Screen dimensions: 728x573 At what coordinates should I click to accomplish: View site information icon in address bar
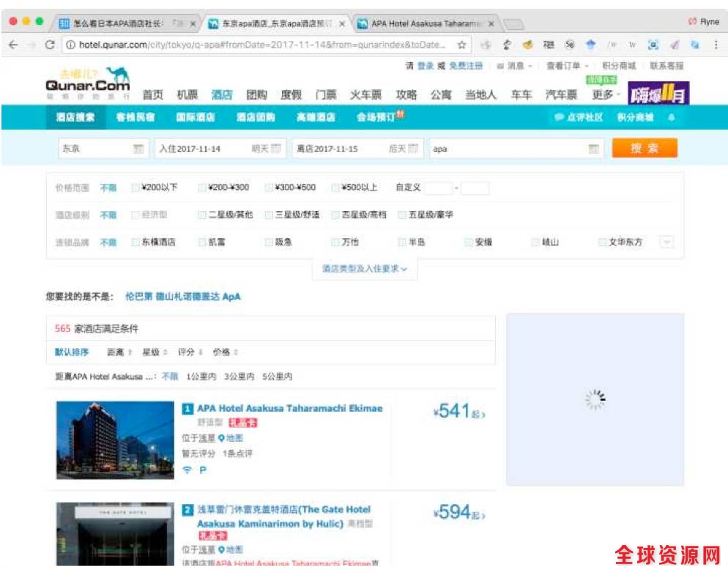[x=70, y=45]
